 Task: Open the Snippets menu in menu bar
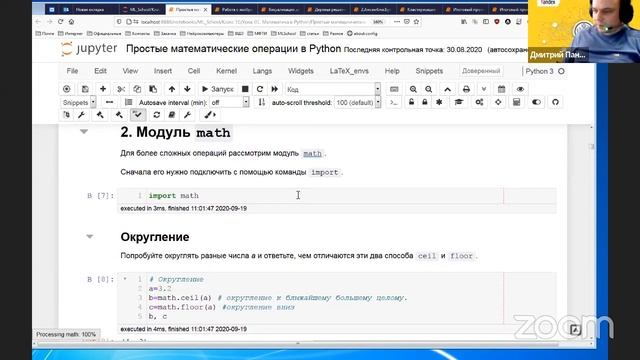429,71
